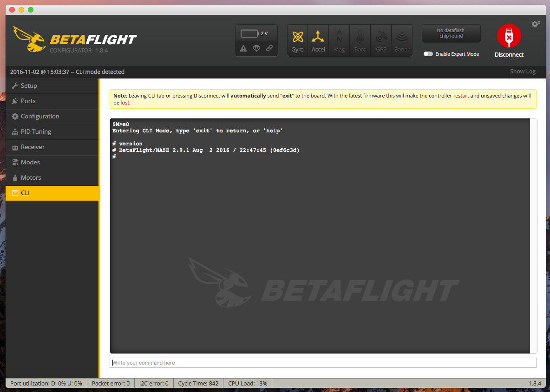This screenshot has height=392, width=550.
Task: Click the '# version' command line
Action: tap(127, 144)
